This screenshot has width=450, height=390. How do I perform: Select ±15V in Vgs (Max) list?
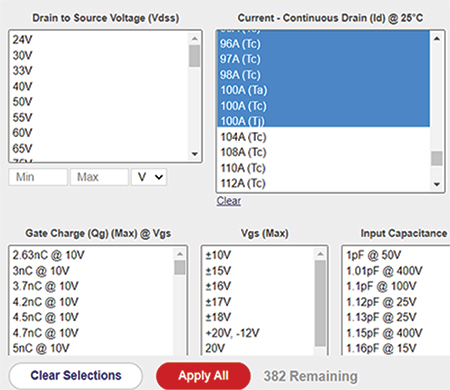click(258, 271)
